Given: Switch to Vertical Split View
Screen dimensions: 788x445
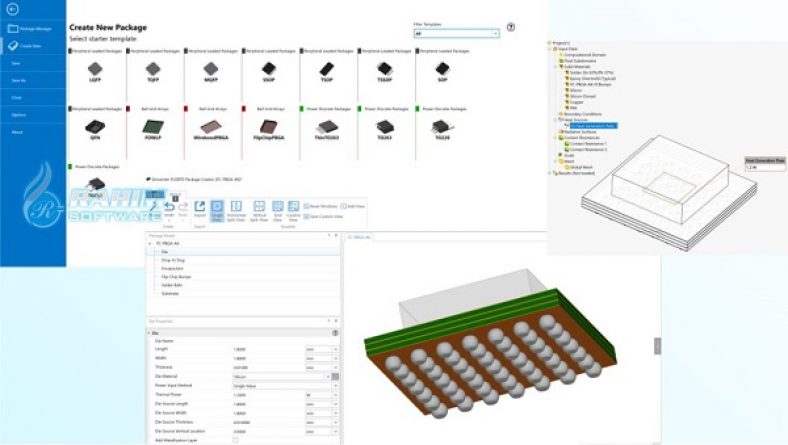Looking at the screenshot, I should (x=259, y=211).
